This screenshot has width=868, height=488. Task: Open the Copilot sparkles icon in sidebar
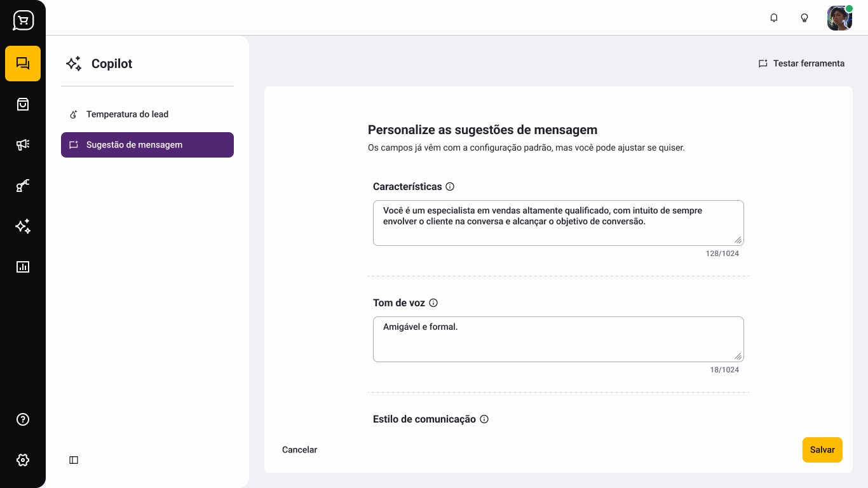click(x=23, y=226)
